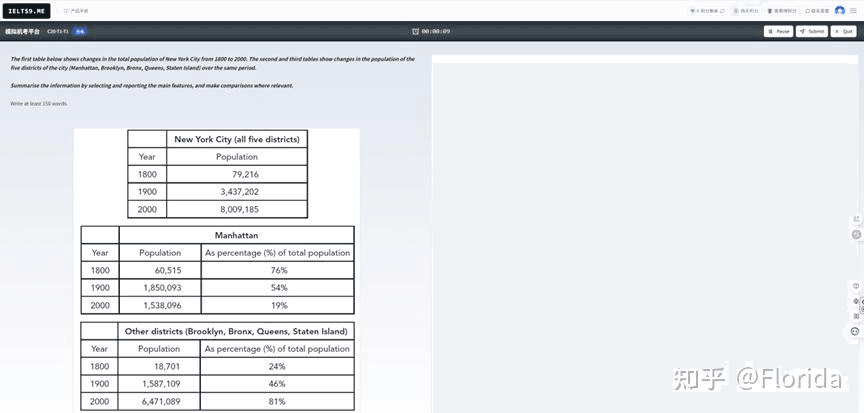Click the book icon on right sidebar
The height and width of the screenshot is (413, 864).
[x=856, y=287]
